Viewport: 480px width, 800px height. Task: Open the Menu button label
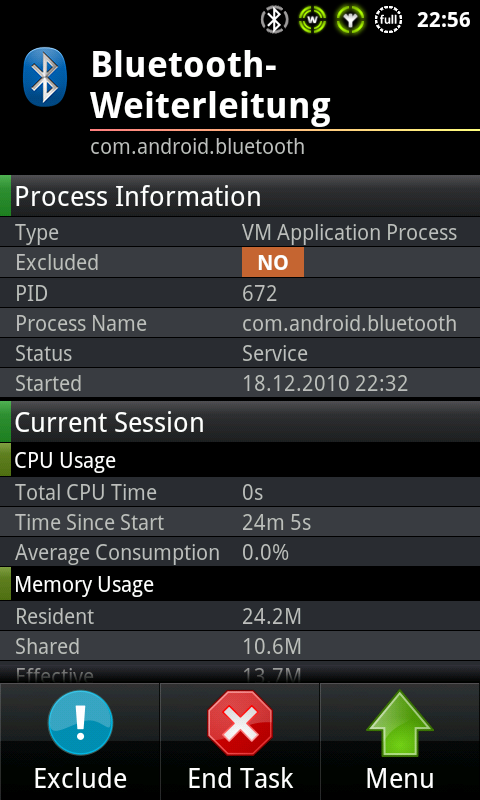point(400,779)
